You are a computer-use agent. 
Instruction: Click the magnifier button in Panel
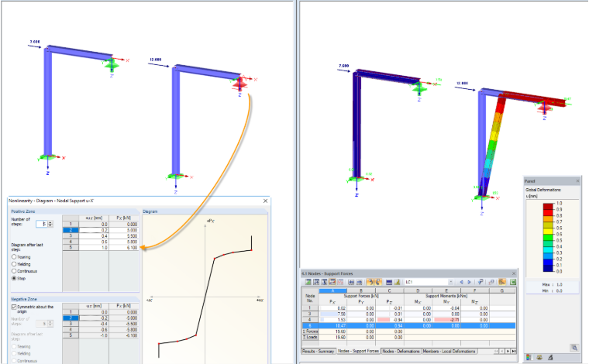[574, 348]
